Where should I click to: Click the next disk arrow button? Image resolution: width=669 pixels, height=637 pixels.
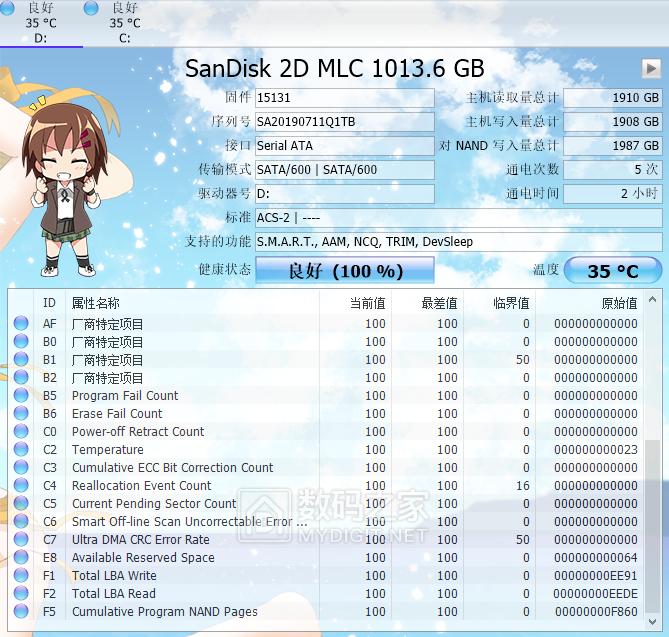tap(651, 68)
